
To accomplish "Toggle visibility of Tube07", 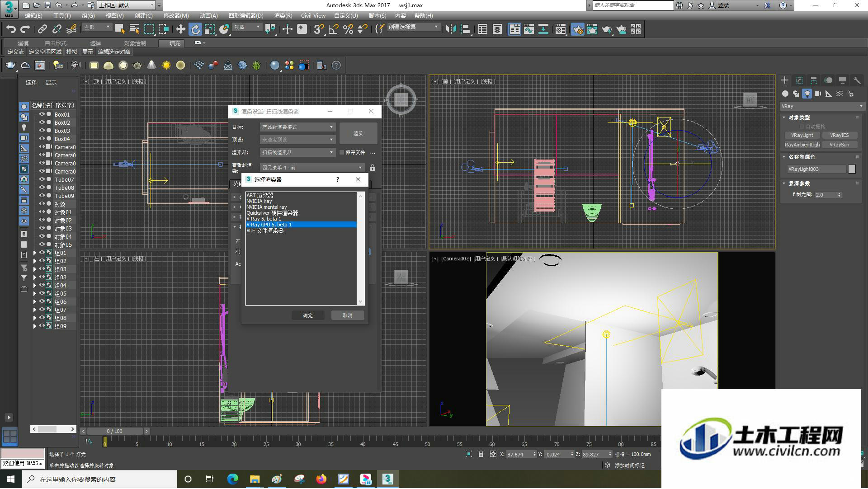I will [x=42, y=179].
